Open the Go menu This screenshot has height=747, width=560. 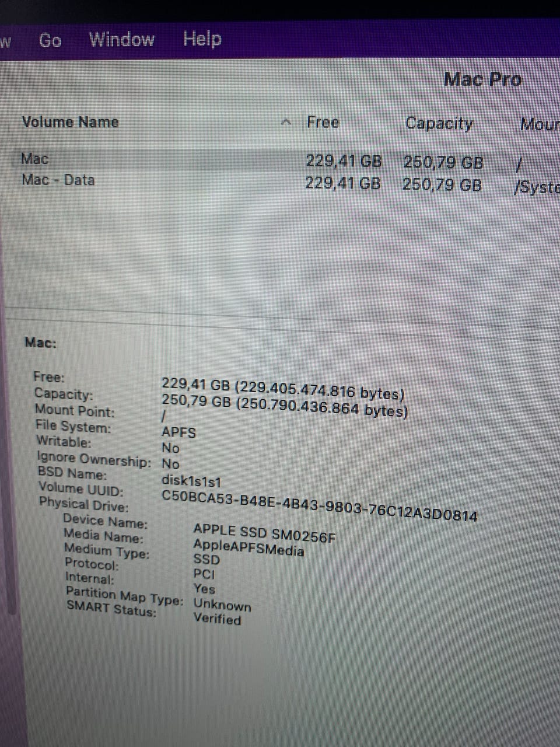tap(50, 40)
